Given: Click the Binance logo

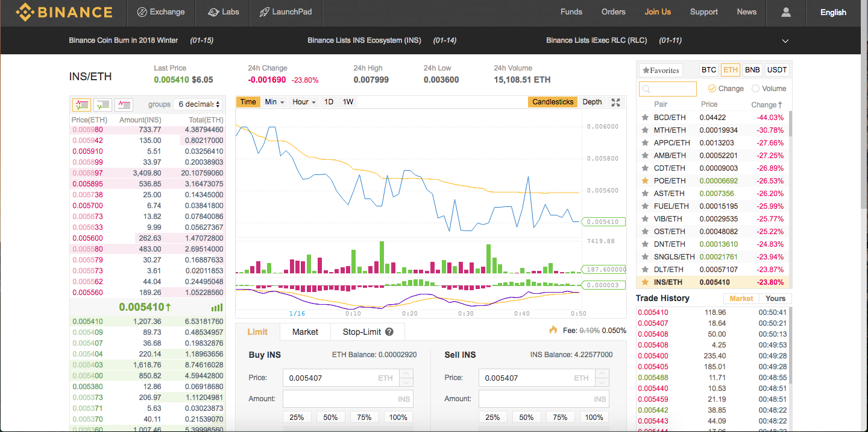Looking at the screenshot, I should pyautogui.click(x=64, y=12).
